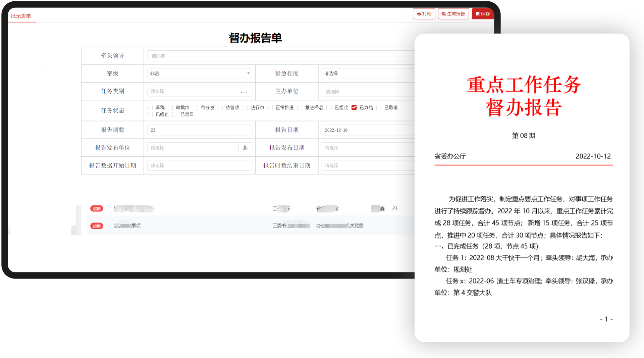Click the 生成报告 generate report button
Screen dimensions: 644x358
[453, 14]
